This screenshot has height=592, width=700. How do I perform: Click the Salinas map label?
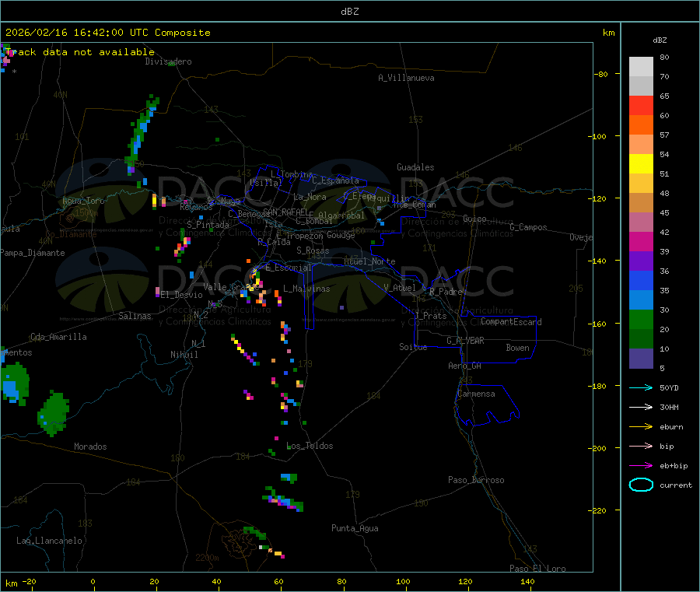pos(135,316)
